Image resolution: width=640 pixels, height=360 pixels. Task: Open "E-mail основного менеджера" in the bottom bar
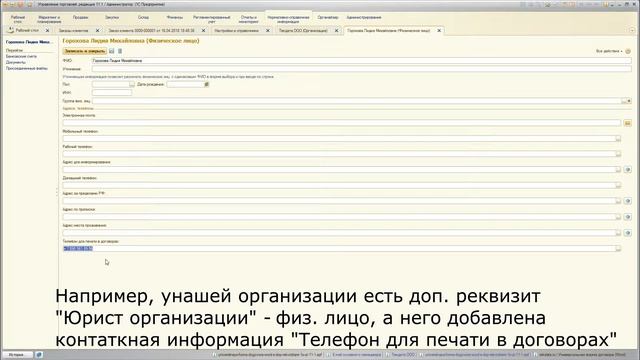point(354,355)
